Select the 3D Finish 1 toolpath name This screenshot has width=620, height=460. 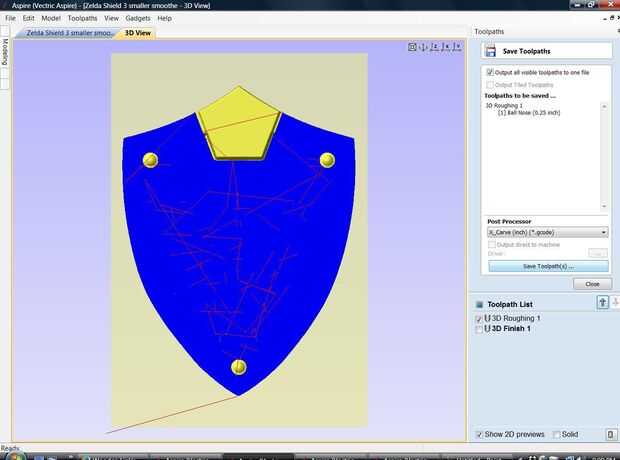(x=511, y=328)
